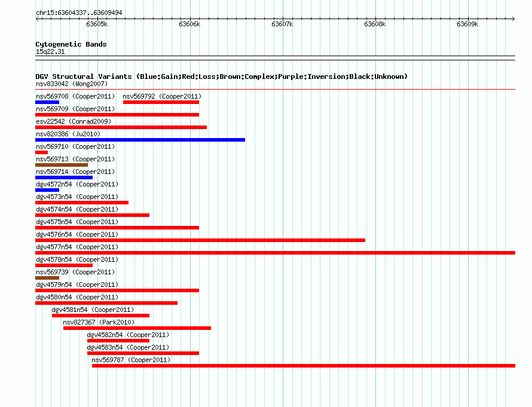Click the 63605k ruler tick label

tap(97, 24)
